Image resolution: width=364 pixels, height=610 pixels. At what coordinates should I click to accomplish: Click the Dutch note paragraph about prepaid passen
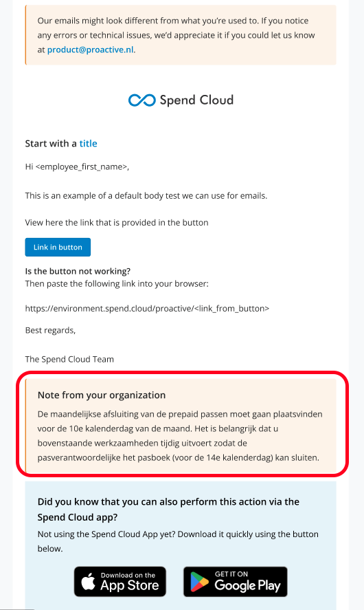click(180, 436)
